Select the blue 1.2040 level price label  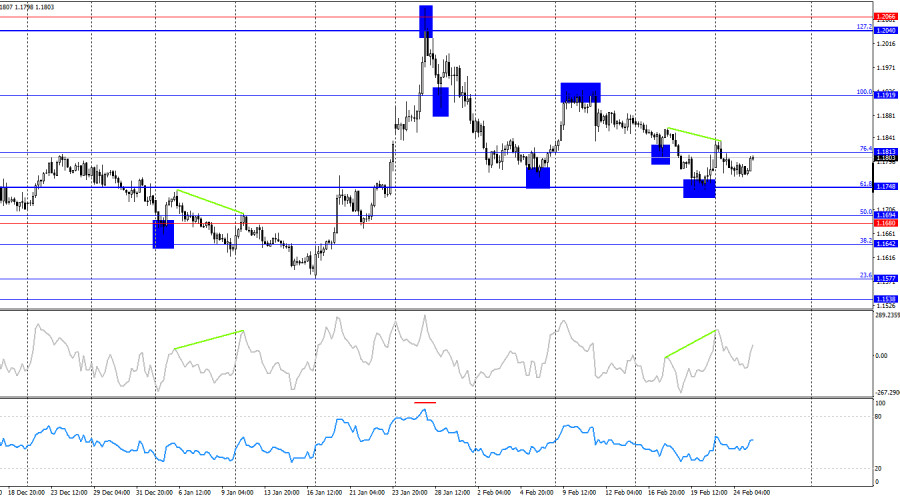(x=885, y=30)
